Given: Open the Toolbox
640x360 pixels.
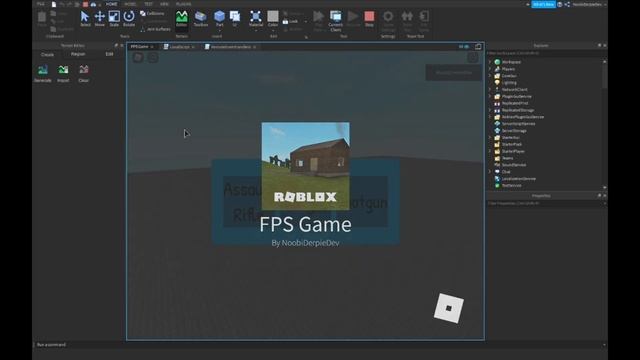Looking at the screenshot, I should (x=200, y=19).
